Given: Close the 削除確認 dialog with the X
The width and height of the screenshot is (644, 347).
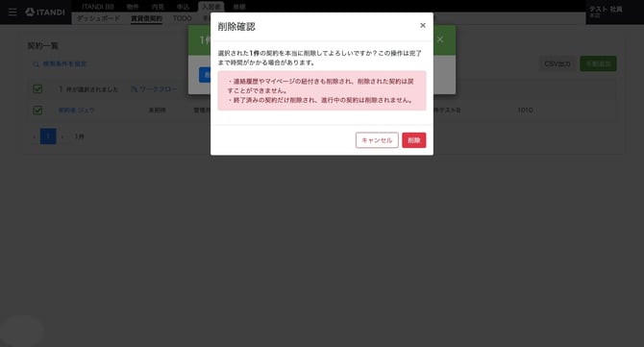Looking at the screenshot, I should click(423, 25).
